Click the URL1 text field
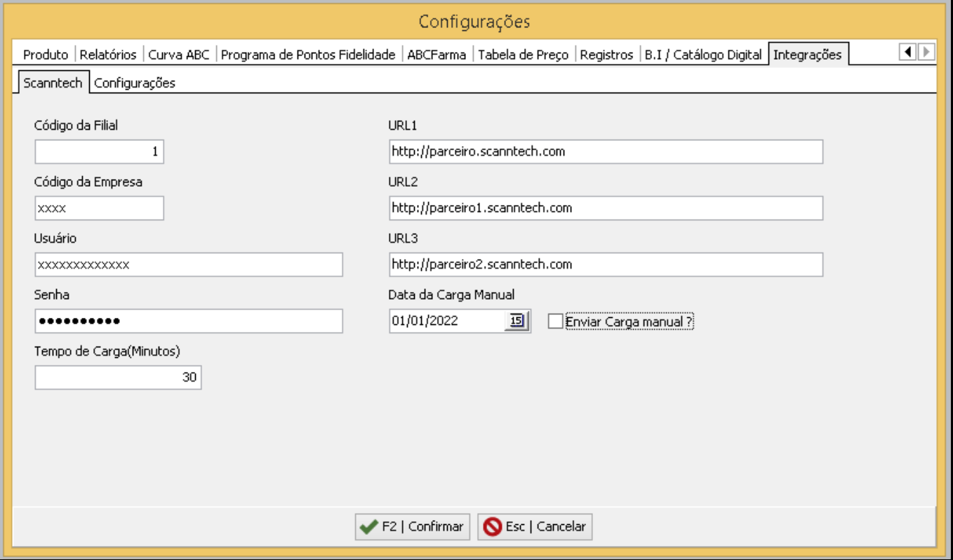953x560 pixels. tap(606, 152)
